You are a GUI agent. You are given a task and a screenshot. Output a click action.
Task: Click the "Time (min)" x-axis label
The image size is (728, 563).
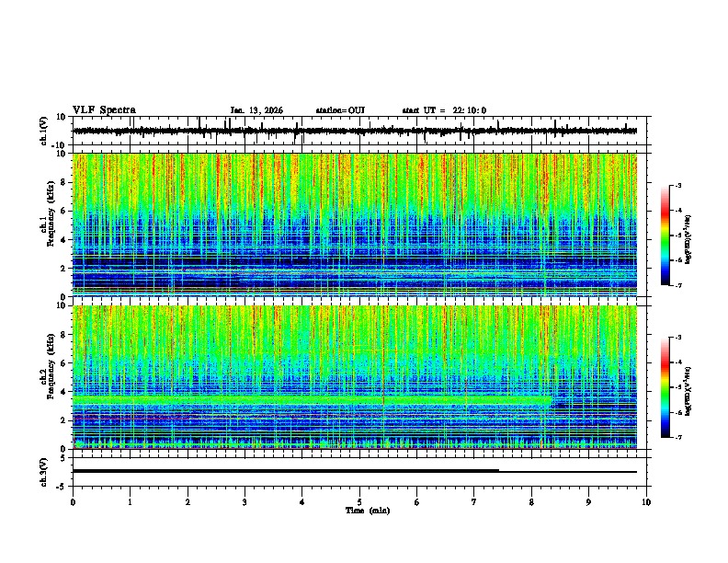[368, 511]
